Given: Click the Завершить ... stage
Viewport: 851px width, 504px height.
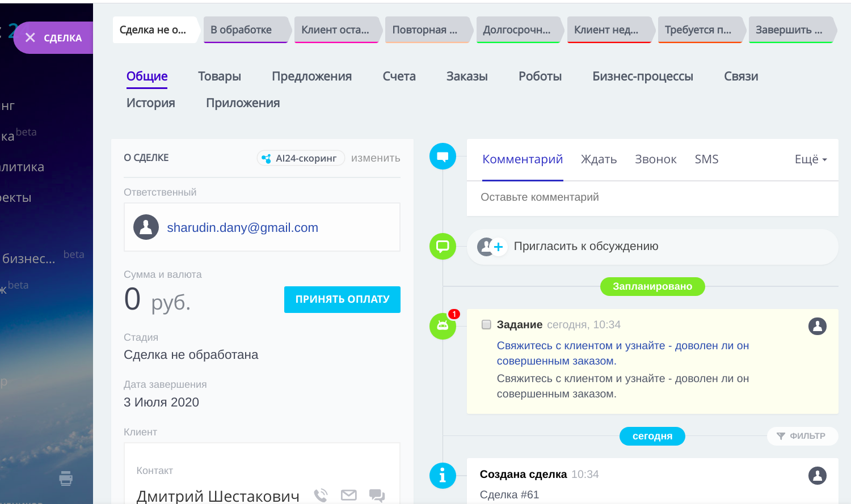Looking at the screenshot, I should click(x=792, y=30).
